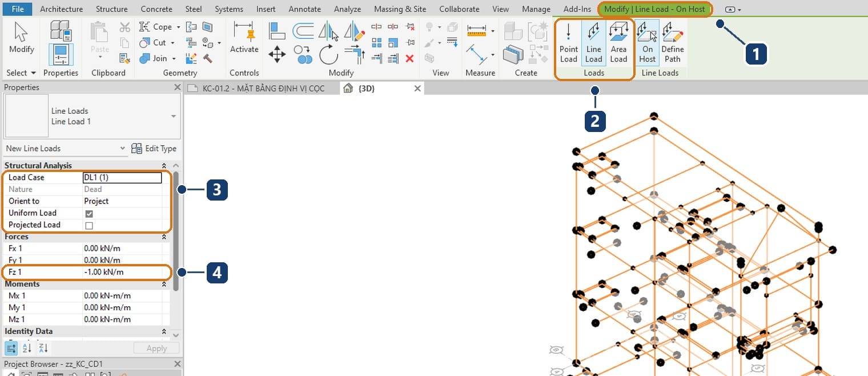Open the Join dropdown arrow
Viewport: 868px width, 376px height.
[174, 58]
